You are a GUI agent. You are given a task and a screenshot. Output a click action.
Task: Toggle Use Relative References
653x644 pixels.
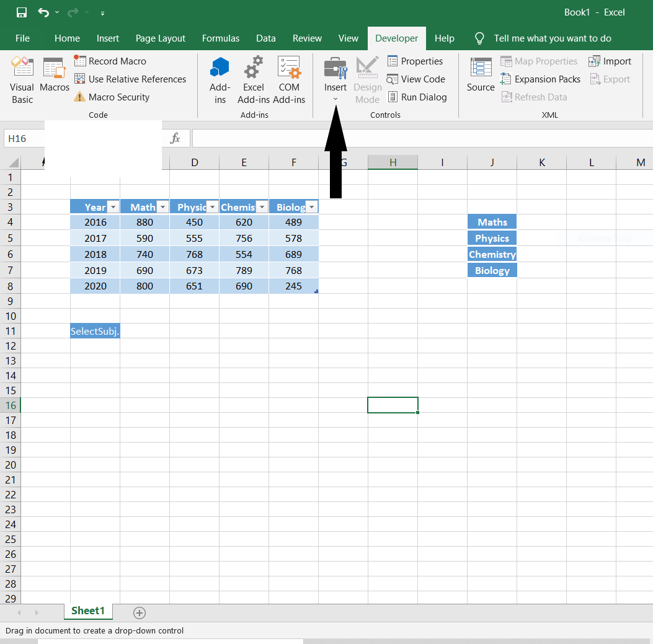(x=130, y=79)
